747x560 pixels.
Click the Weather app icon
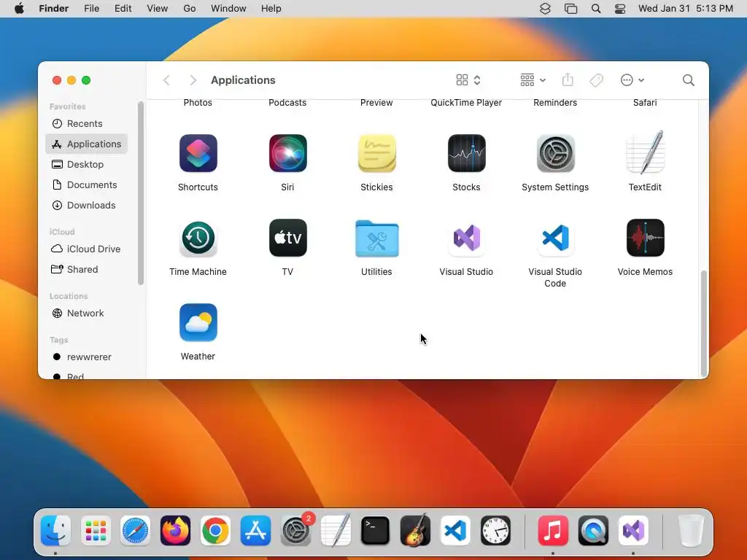click(x=198, y=322)
